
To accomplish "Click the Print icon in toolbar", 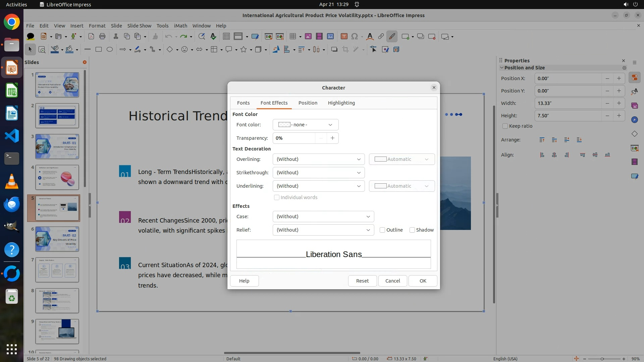I will coord(102,37).
